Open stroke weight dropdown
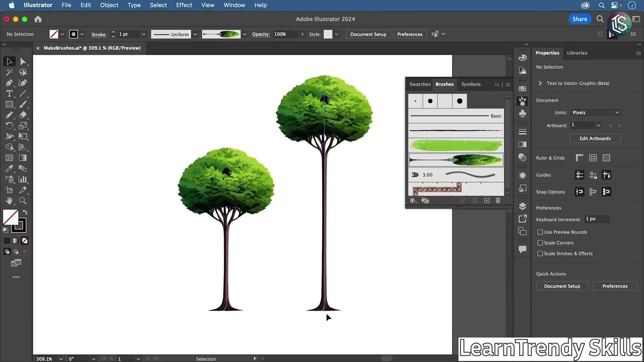 [143, 34]
